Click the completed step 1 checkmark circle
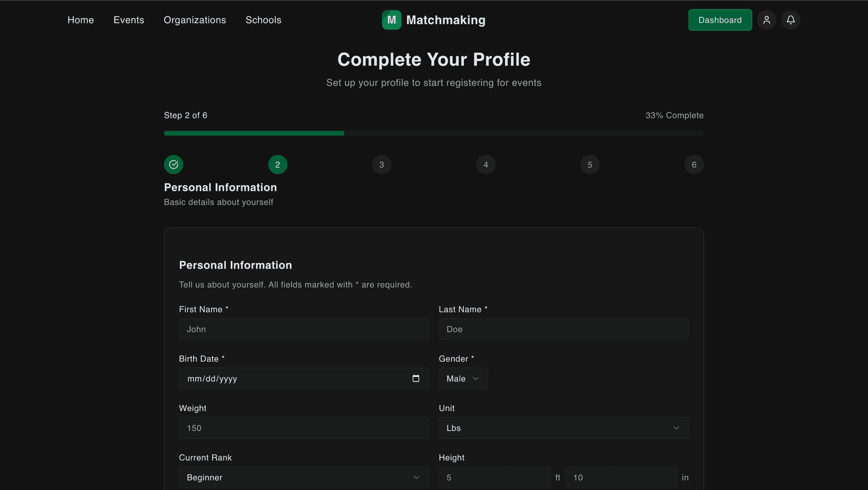The image size is (868, 490). (174, 165)
